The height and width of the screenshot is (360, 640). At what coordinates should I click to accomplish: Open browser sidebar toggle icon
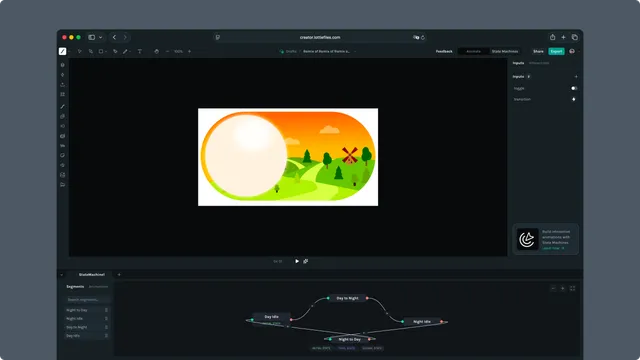(92, 37)
